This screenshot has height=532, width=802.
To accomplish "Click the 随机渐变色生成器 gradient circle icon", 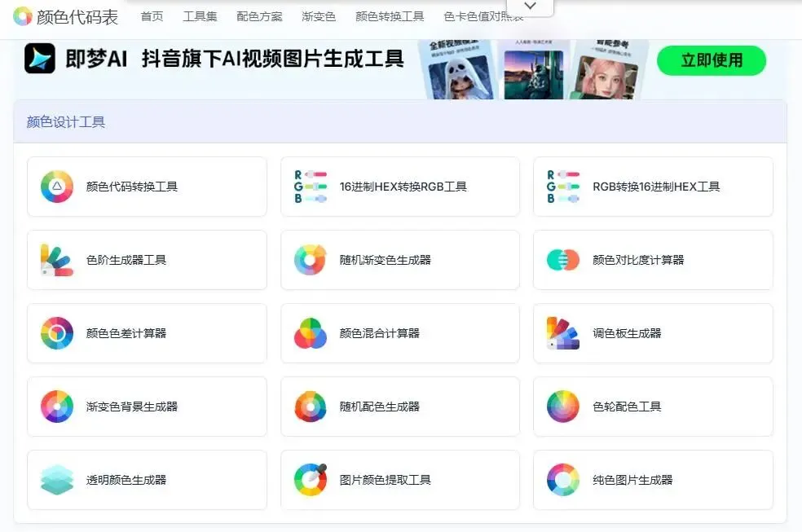I will [310, 259].
